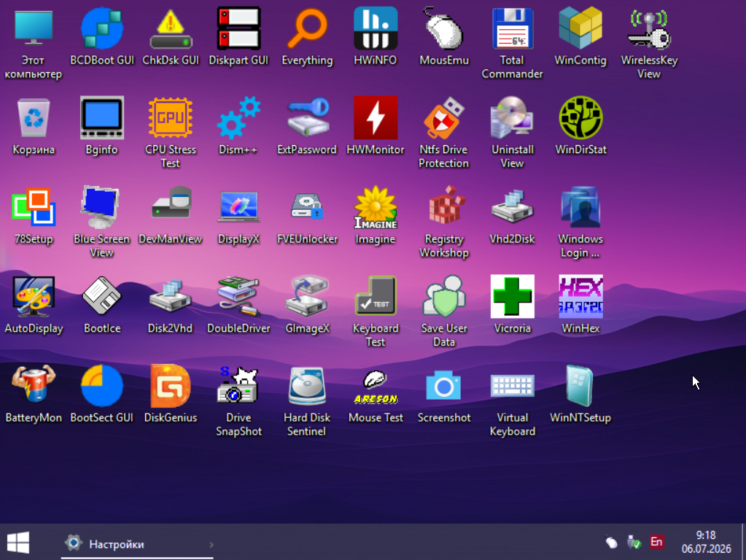Click the Корзина recycle bin icon

tap(34, 117)
